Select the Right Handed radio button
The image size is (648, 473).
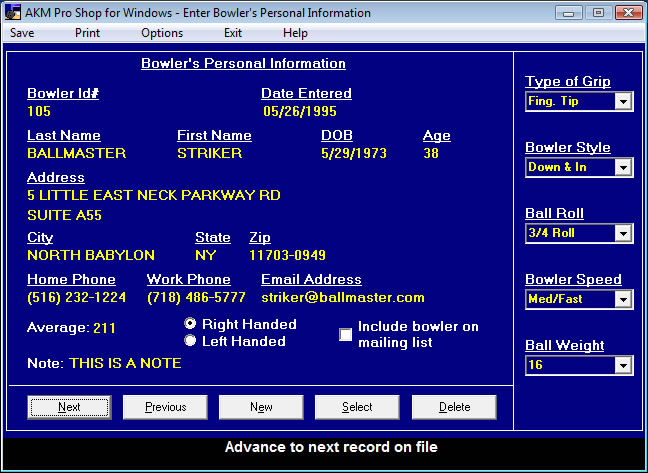click(x=190, y=324)
